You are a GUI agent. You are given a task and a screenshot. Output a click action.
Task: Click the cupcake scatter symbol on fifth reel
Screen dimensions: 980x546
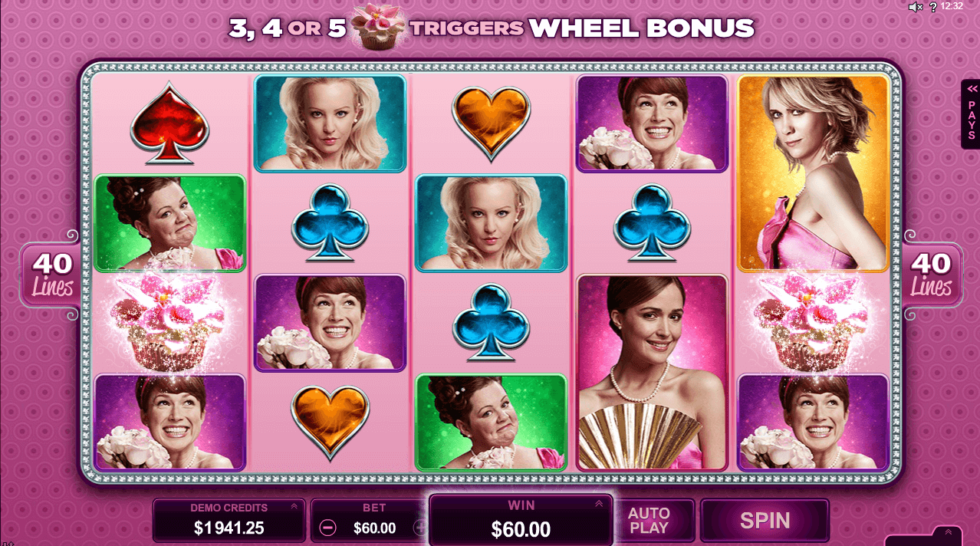[814, 323]
